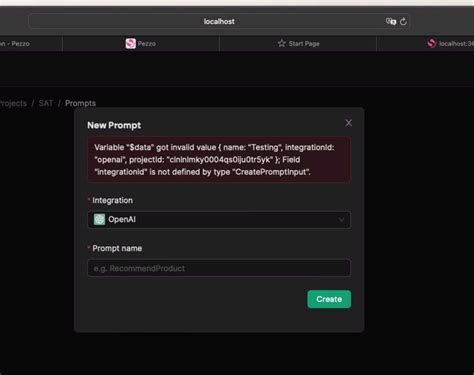Open the Start Page tab
This screenshot has height=375, width=474.
tap(298, 44)
